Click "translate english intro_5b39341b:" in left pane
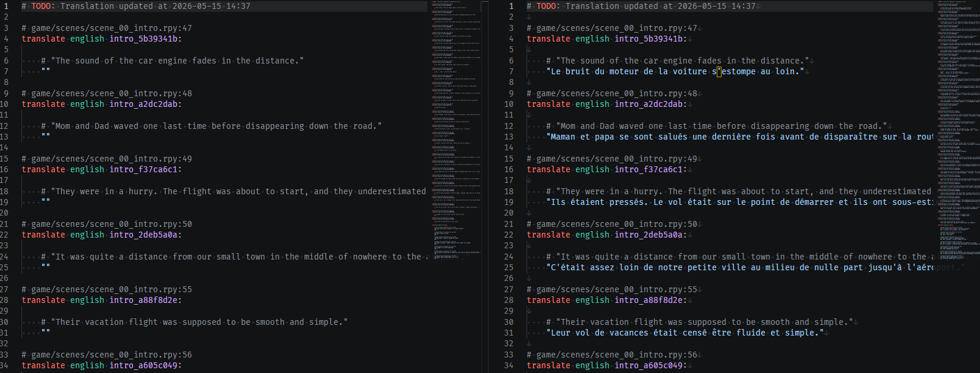Screen dimensions: 980x373 click(102, 39)
